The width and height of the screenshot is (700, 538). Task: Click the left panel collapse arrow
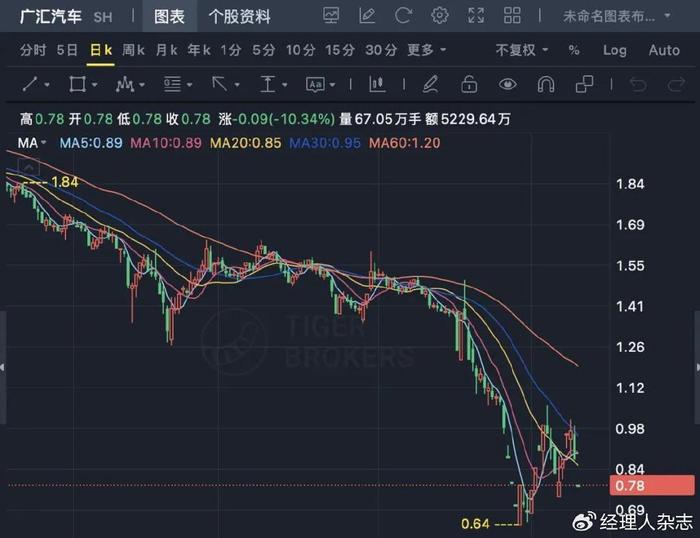click(x=3, y=367)
